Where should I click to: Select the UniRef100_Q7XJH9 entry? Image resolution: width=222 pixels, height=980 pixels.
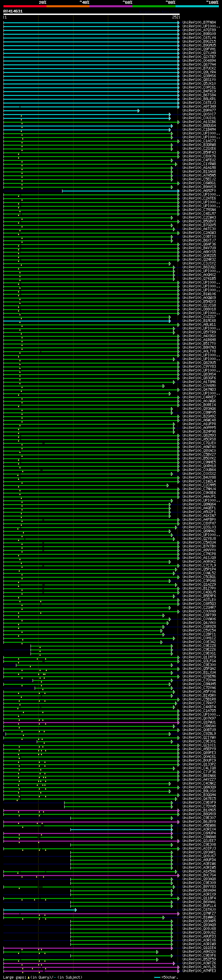click(199, 53)
